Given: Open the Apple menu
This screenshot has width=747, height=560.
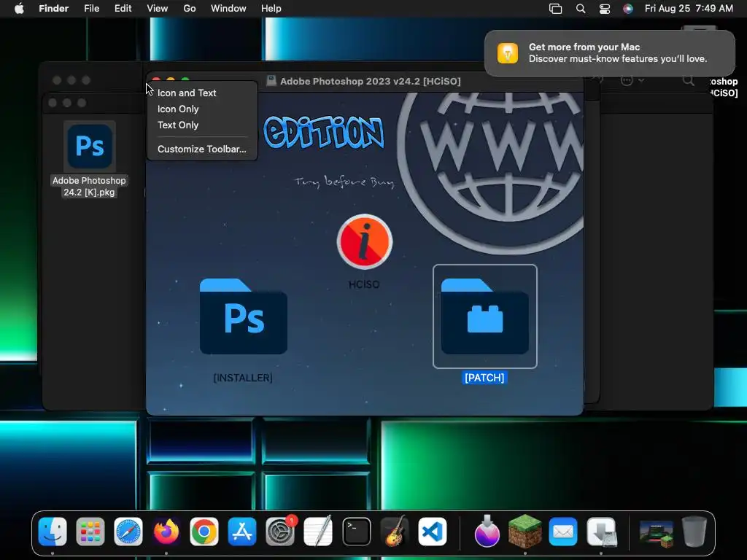Looking at the screenshot, I should (x=19, y=9).
